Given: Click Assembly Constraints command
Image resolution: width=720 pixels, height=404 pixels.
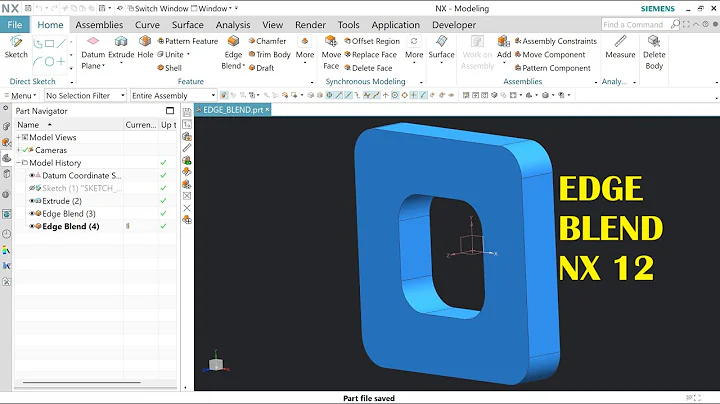Looking at the screenshot, I should (556, 41).
